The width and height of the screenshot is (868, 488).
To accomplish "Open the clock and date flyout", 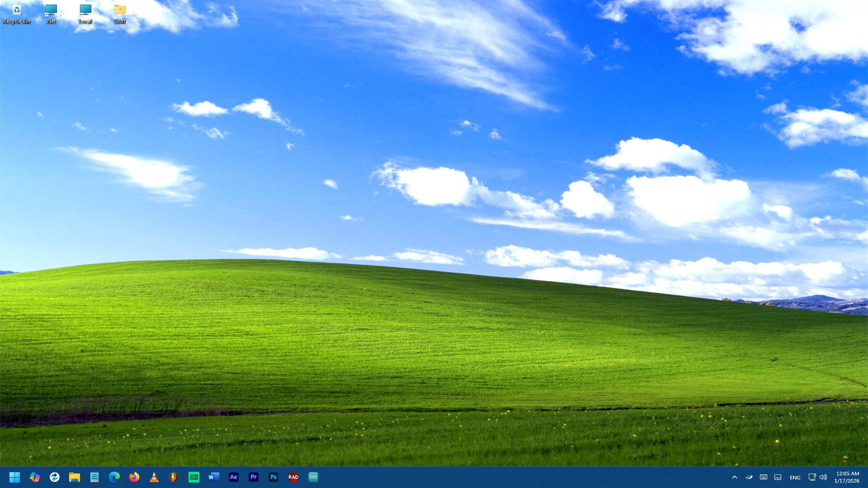I will 847,477.
